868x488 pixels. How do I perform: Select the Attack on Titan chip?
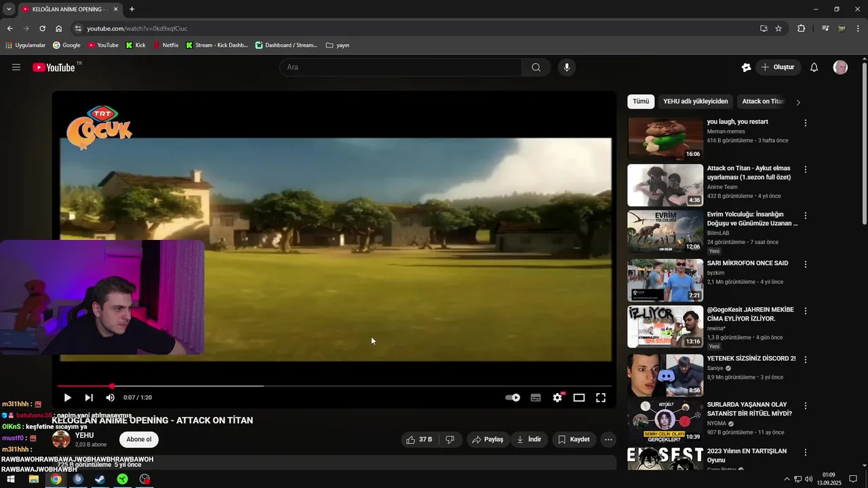[x=763, y=102]
